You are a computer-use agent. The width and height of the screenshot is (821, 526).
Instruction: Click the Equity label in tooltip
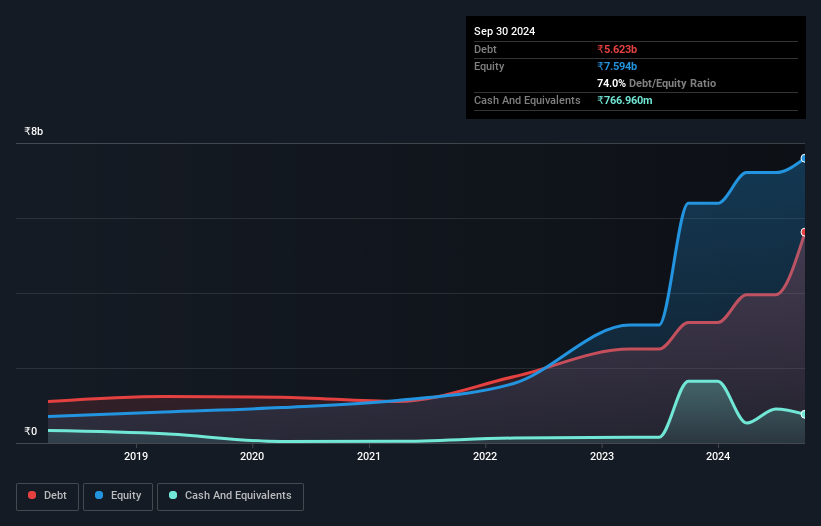pos(489,66)
